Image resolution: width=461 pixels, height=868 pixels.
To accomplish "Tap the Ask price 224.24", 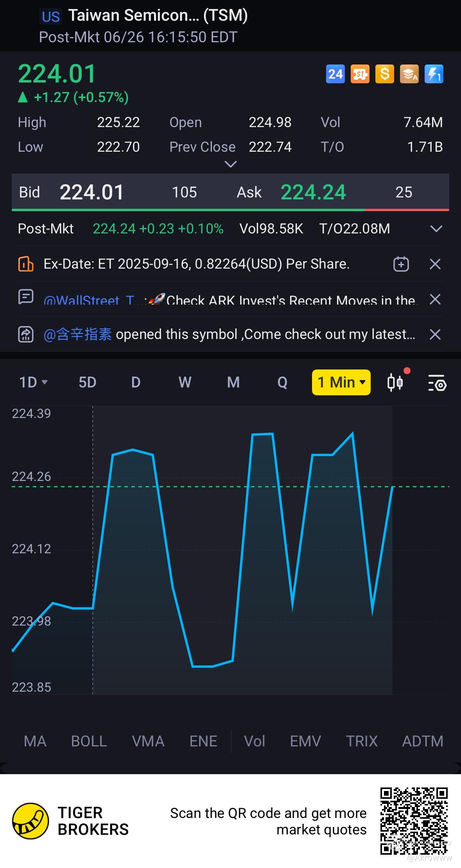I will tap(313, 192).
